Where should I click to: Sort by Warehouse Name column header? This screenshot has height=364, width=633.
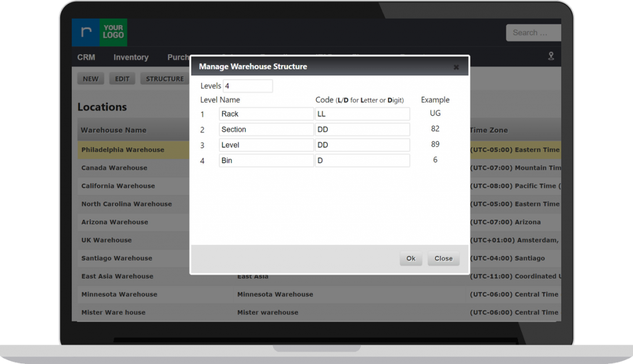click(x=114, y=130)
